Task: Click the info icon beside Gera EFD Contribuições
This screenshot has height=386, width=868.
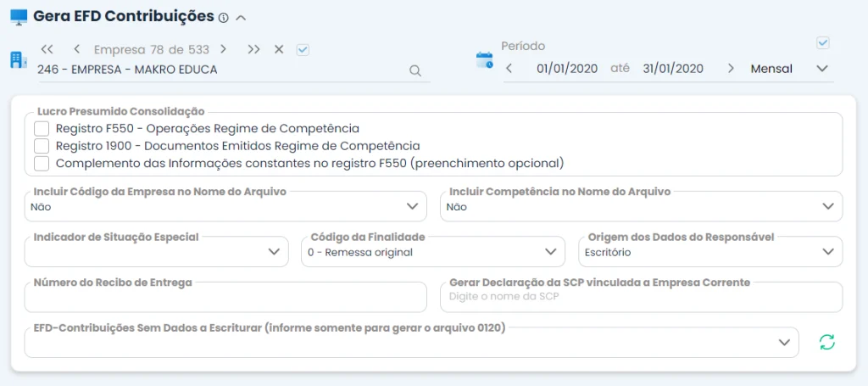Action: pyautogui.click(x=223, y=18)
